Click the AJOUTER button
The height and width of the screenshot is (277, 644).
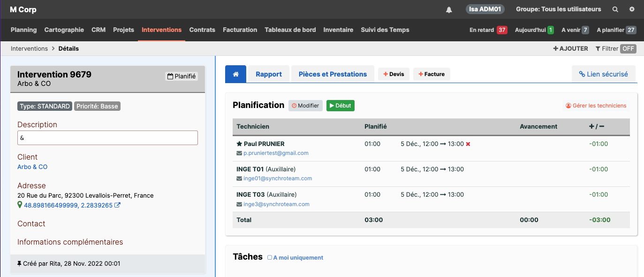(570, 49)
